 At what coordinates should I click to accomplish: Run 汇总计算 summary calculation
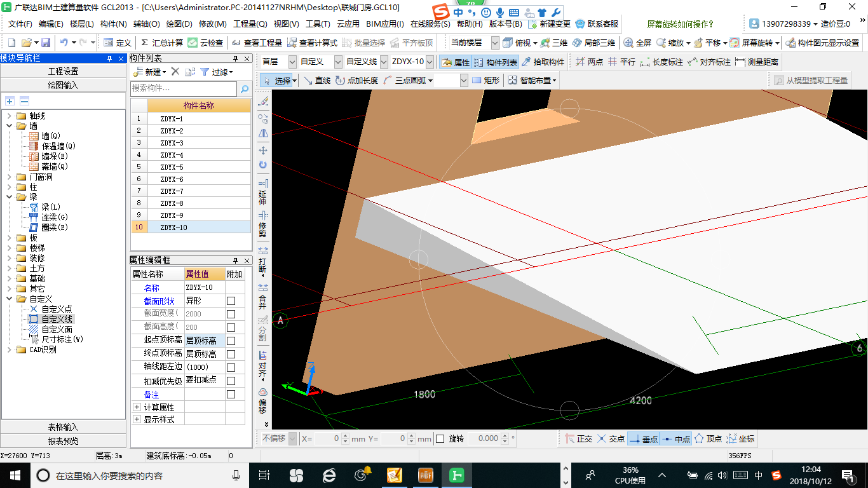(161, 43)
